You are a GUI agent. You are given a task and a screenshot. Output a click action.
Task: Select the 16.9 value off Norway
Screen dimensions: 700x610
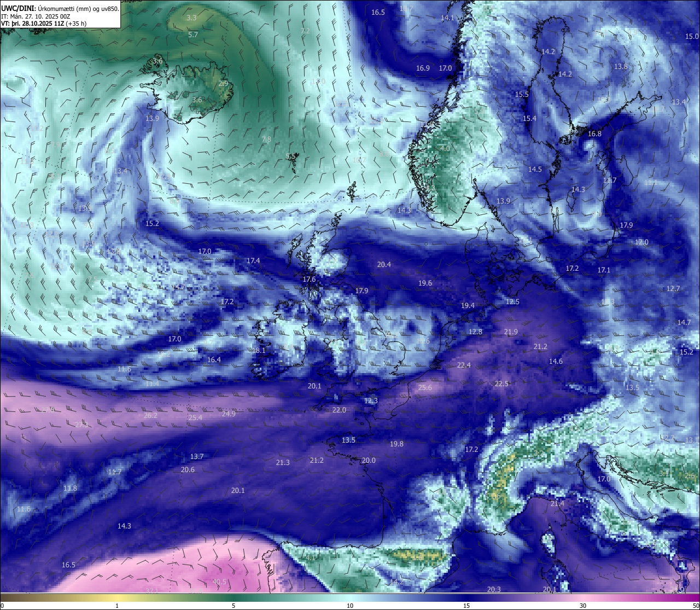(423, 68)
